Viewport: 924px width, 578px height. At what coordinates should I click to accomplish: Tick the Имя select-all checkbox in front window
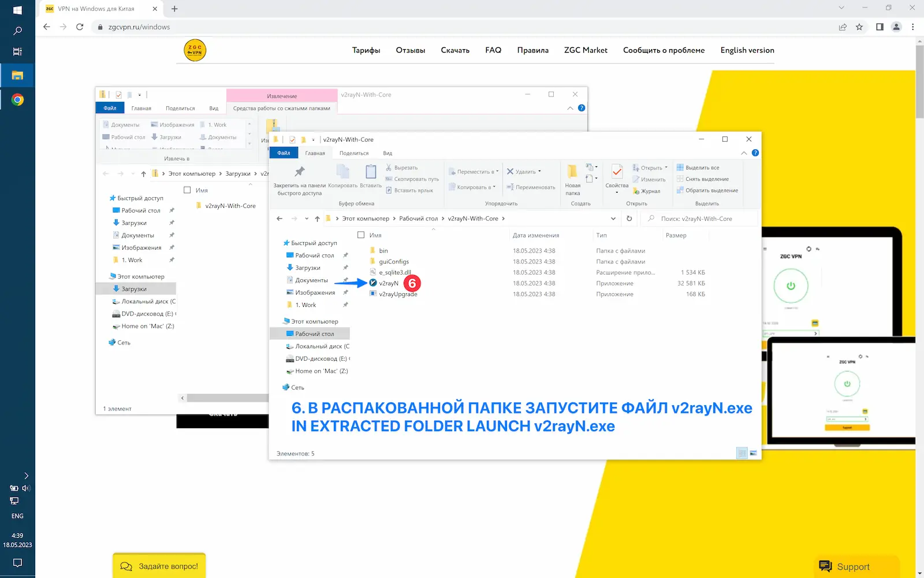click(361, 235)
